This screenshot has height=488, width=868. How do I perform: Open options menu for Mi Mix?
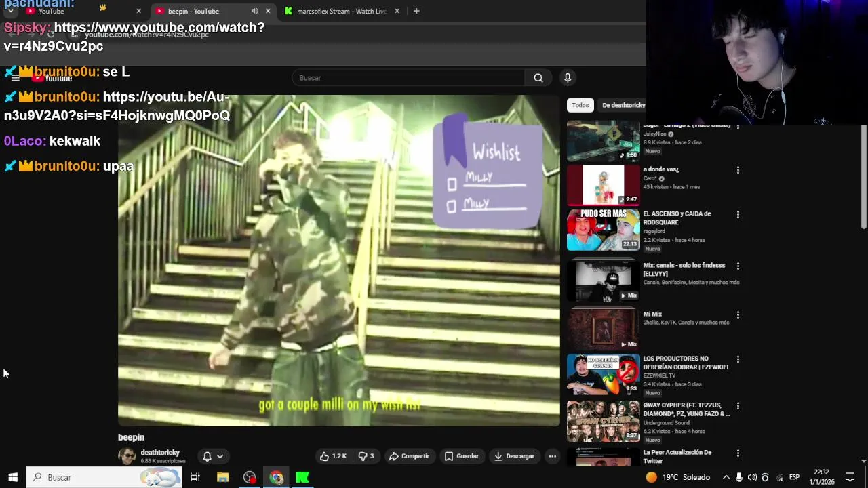[x=738, y=315]
